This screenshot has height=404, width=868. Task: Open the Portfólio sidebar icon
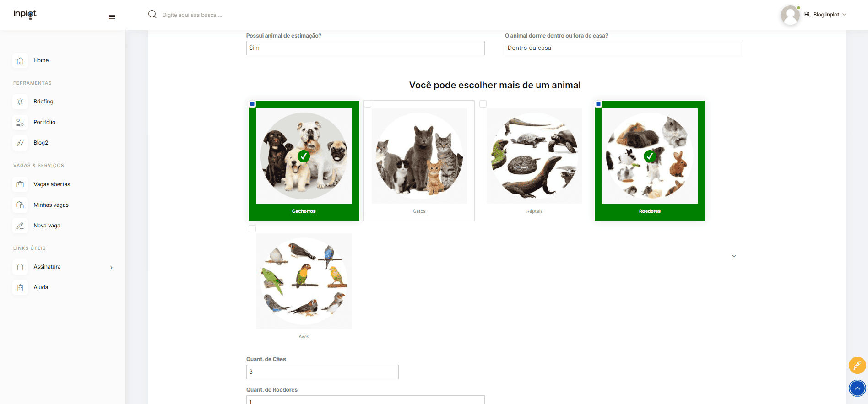click(x=20, y=122)
